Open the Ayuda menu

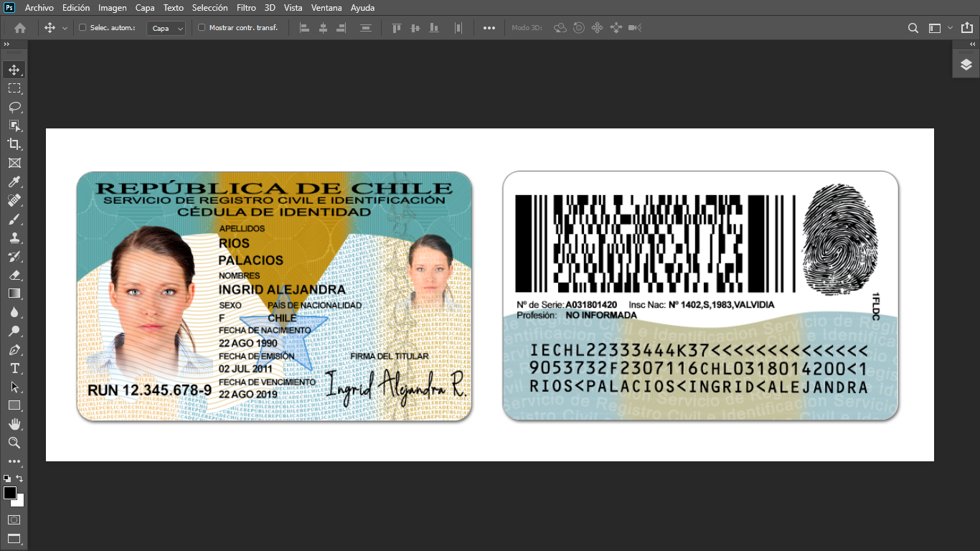pyautogui.click(x=362, y=8)
